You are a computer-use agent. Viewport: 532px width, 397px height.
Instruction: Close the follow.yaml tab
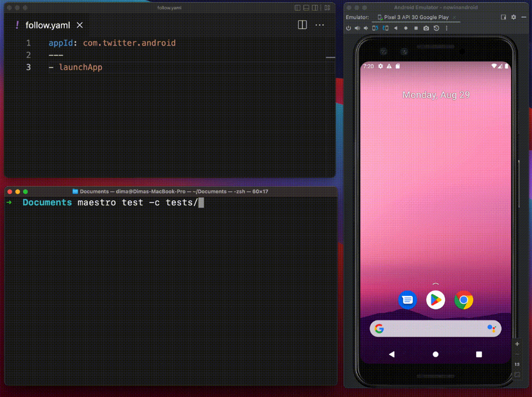[80, 25]
